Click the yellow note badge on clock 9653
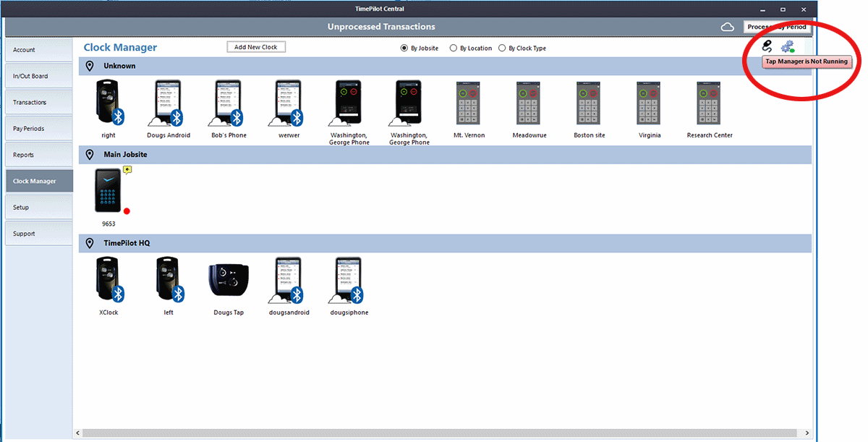Viewport: 868px width, 442px height. pos(127,169)
